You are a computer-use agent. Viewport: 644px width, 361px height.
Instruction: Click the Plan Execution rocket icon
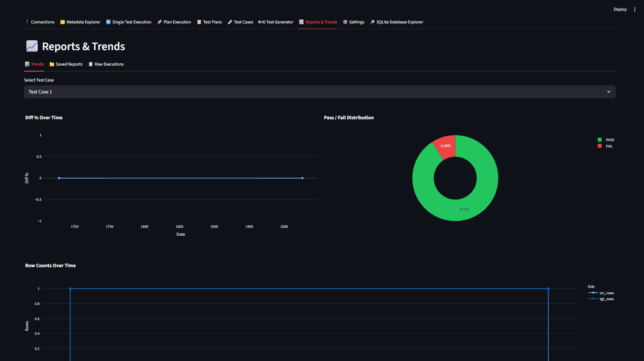tap(159, 22)
